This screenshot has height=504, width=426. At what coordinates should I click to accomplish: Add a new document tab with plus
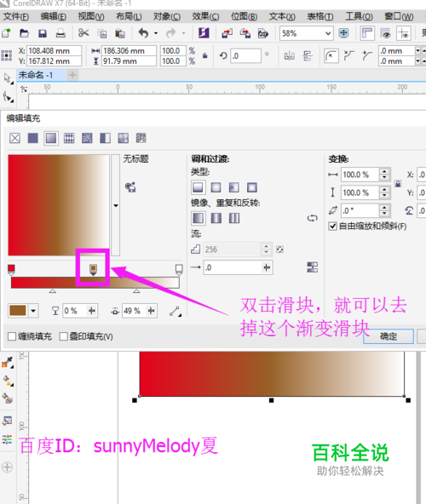coord(72,75)
